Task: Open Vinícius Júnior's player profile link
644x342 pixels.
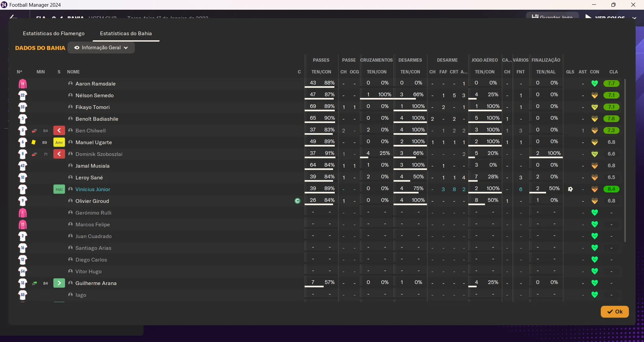Action: (x=93, y=189)
